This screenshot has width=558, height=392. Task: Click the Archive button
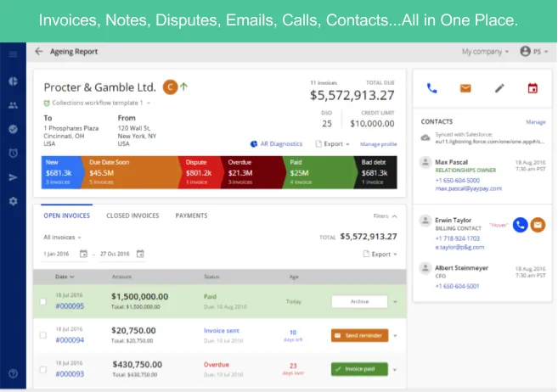coord(359,301)
